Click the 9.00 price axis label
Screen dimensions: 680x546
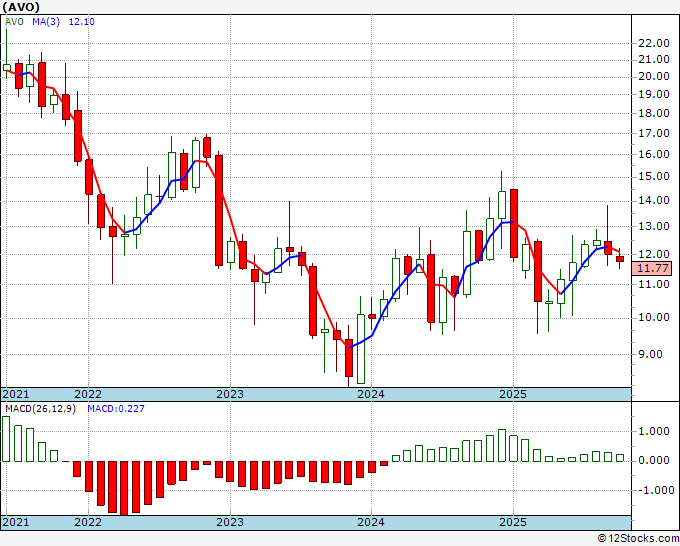pyautogui.click(x=651, y=354)
